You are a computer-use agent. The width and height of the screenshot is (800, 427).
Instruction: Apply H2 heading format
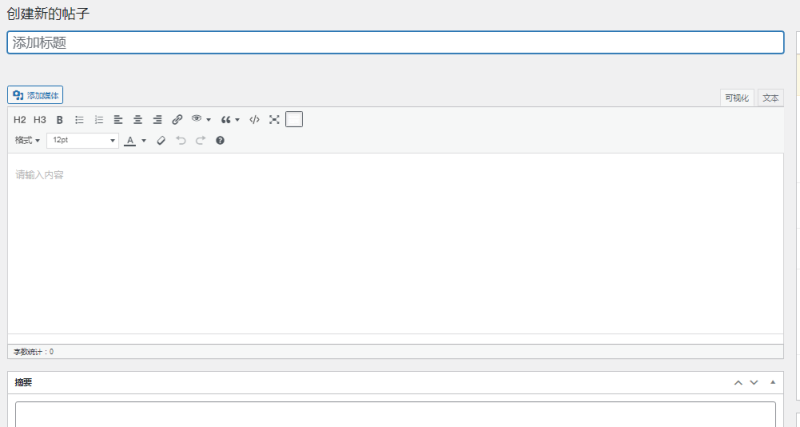pyautogui.click(x=19, y=120)
